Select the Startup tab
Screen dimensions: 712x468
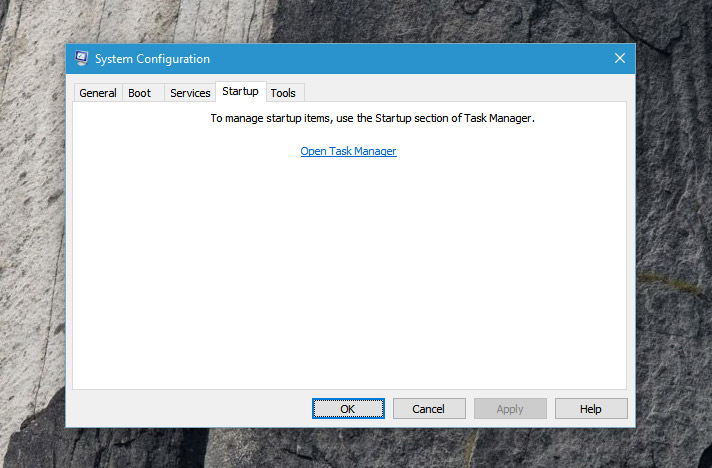(240, 92)
